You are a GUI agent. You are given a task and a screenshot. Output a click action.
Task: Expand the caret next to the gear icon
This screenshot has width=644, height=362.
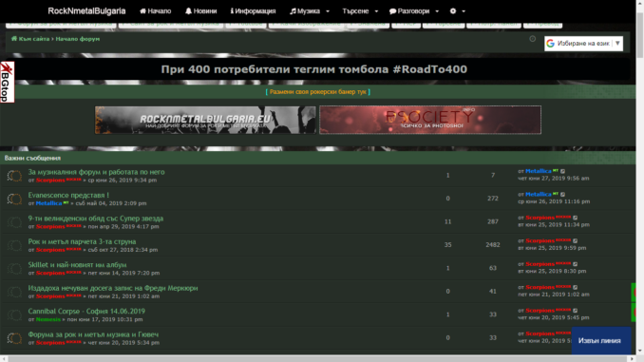464,11
